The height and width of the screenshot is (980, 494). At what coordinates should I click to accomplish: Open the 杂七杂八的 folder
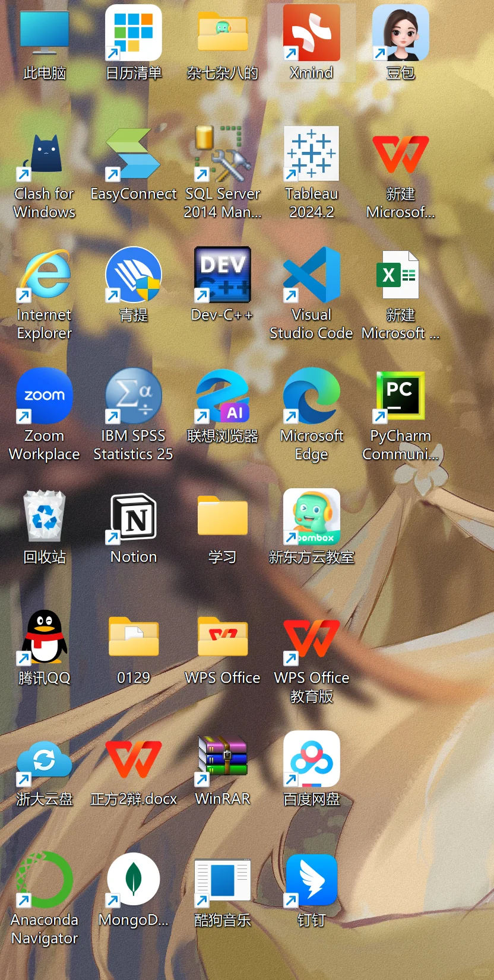(x=223, y=33)
